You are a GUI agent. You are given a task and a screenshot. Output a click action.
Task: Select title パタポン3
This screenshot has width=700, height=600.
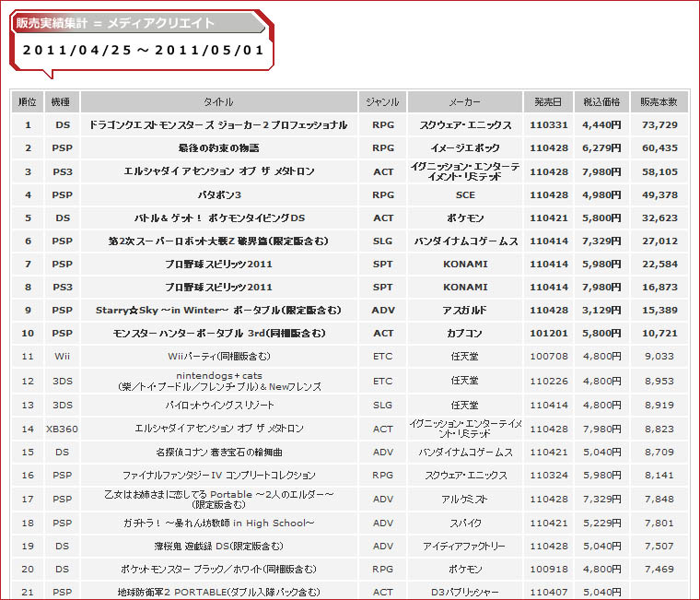pyautogui.click(x=219, y=194)
